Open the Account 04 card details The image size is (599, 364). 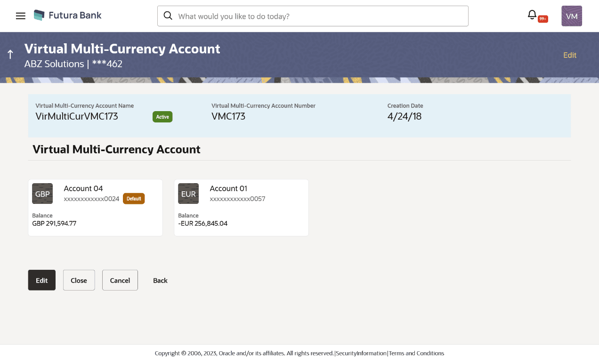coord(95,207)
